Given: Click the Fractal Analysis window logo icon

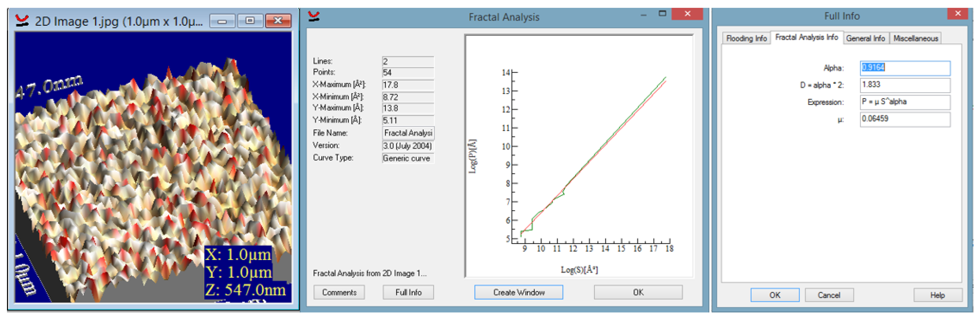Looking at the screenshot, I should point(314,16).
